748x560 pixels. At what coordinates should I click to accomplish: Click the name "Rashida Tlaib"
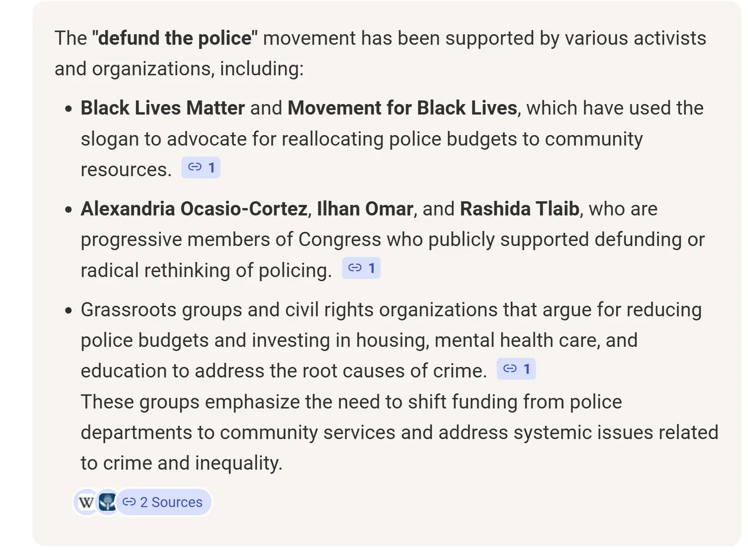point(519,209)
